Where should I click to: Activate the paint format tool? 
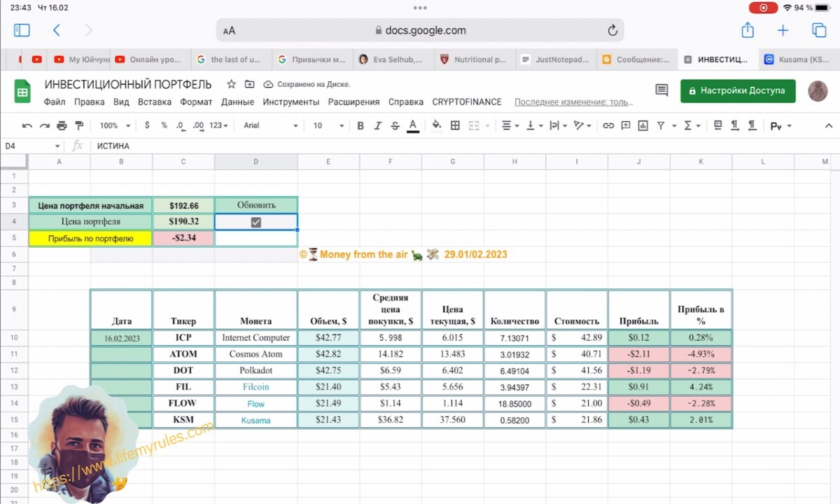coord(78,125)
